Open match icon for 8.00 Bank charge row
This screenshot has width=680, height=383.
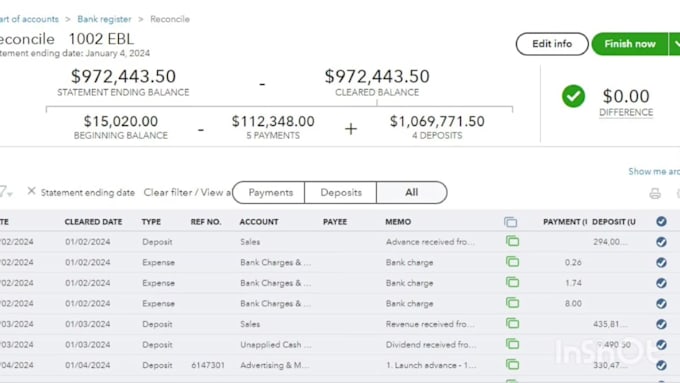pyautogui.click(x=512, y=303)
